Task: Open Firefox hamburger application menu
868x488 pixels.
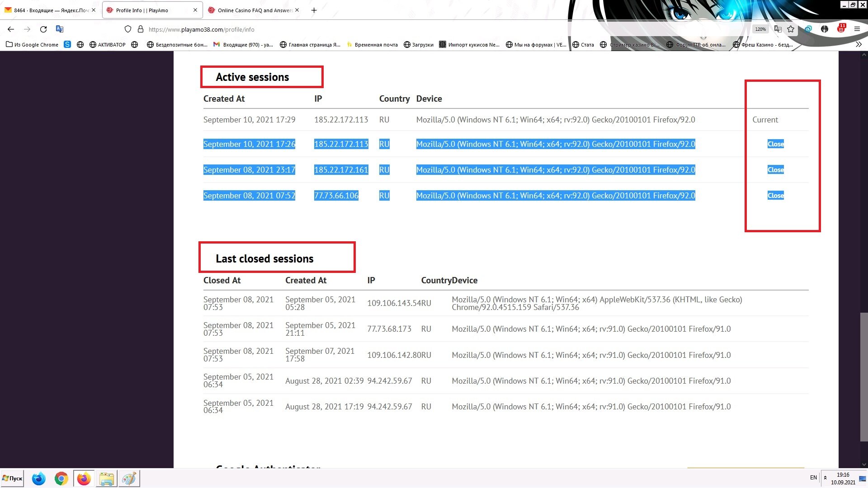Action: (857, 29)
